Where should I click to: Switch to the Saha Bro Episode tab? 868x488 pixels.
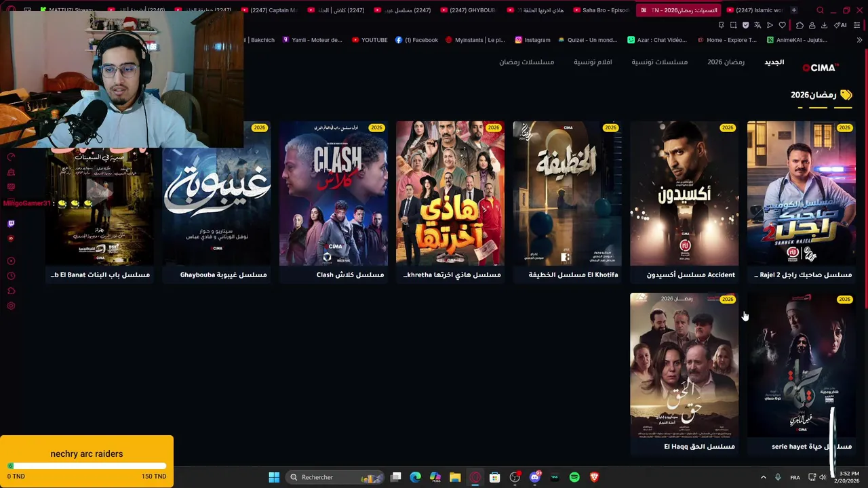(601, 10)
